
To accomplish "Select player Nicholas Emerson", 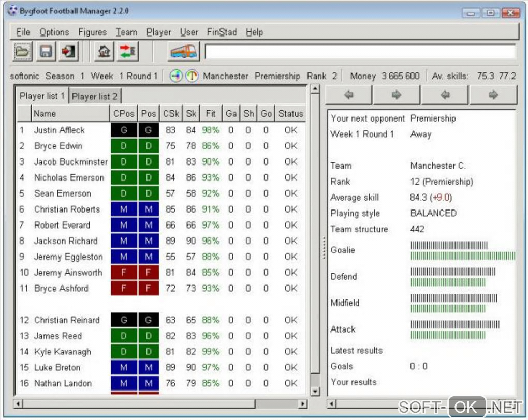I will coord(69,178).
